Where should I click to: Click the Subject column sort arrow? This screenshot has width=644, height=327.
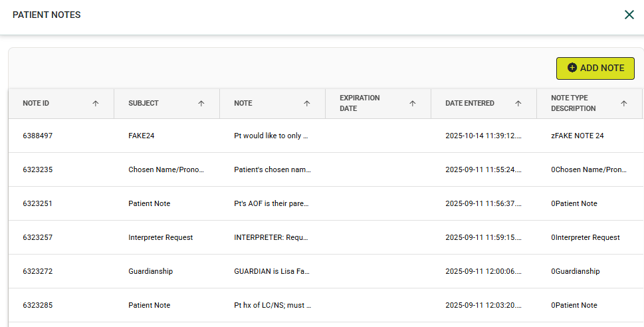[x=201, y=104]
